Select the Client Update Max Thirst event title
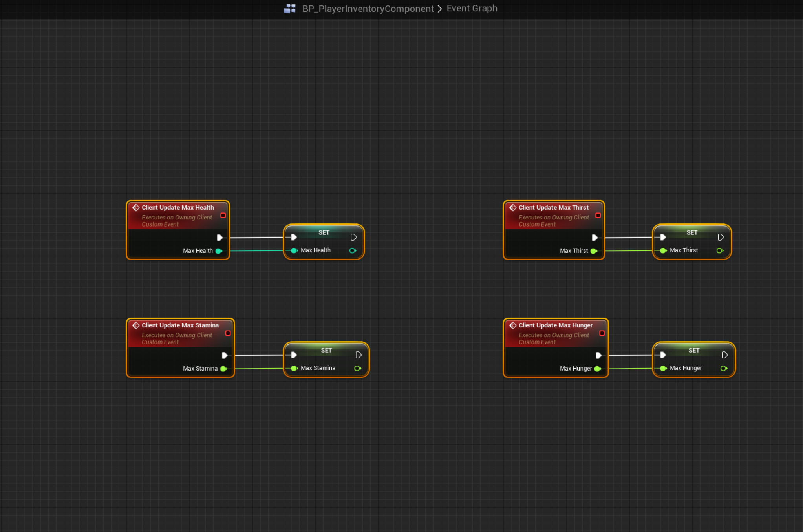 pos(553,208)
